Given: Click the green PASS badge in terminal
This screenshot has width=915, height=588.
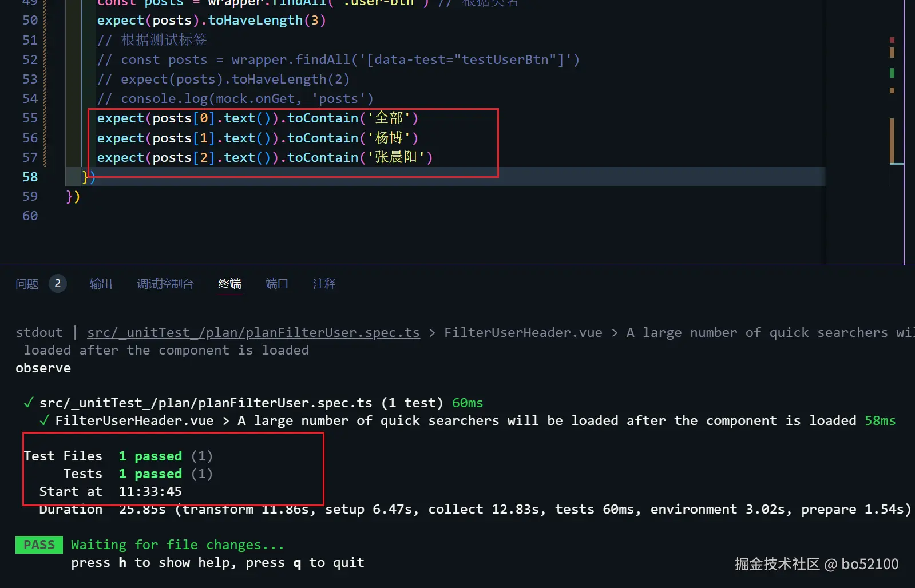Looking at the screenshot, I should click(39, 545).
